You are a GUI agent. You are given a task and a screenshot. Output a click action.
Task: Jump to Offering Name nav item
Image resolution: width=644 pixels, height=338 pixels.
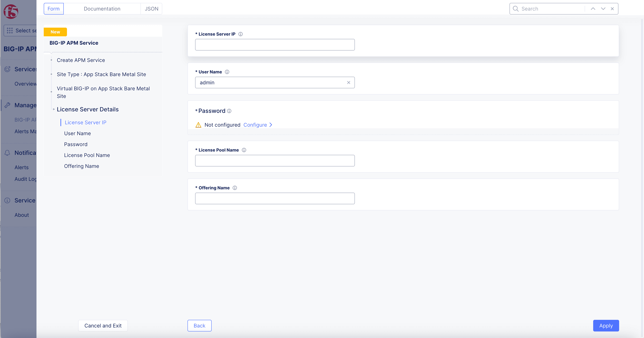point(81,166)
